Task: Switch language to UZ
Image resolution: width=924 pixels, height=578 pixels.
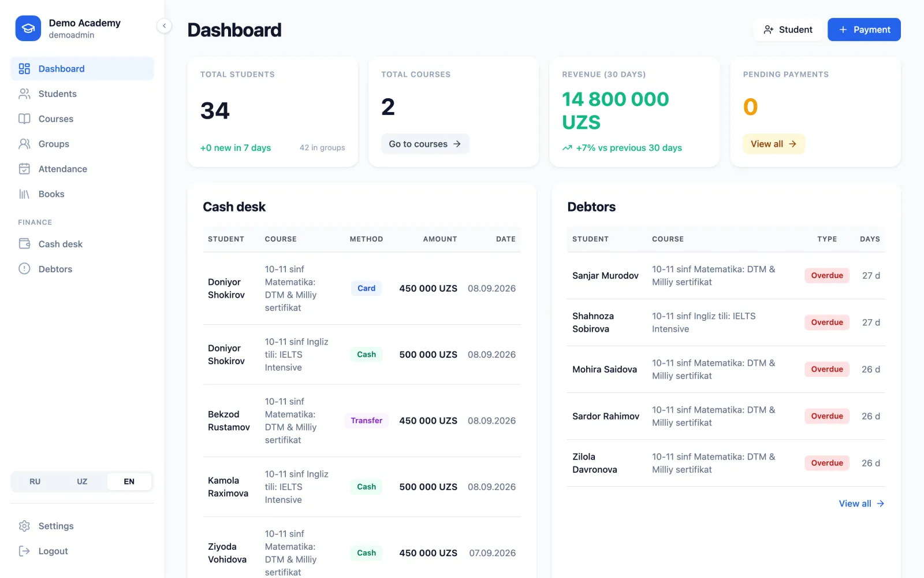Action: 82,481
